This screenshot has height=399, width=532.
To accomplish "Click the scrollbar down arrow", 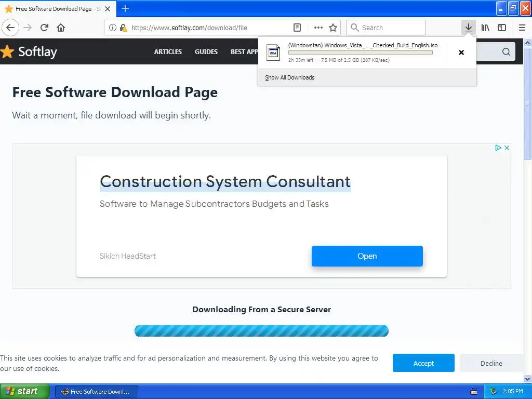I will (527, 379).
